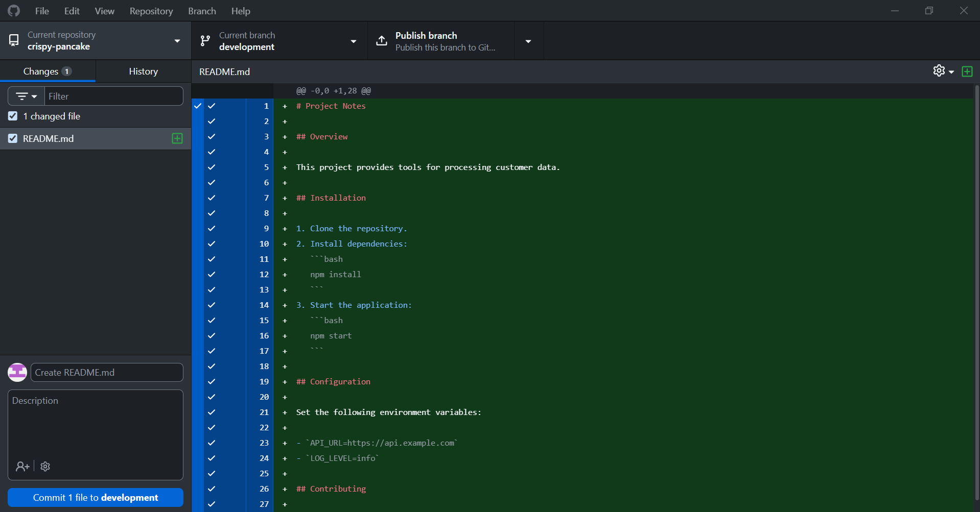Click the 'LOG_LEVEL=info' line text

(x=338, y=458)
